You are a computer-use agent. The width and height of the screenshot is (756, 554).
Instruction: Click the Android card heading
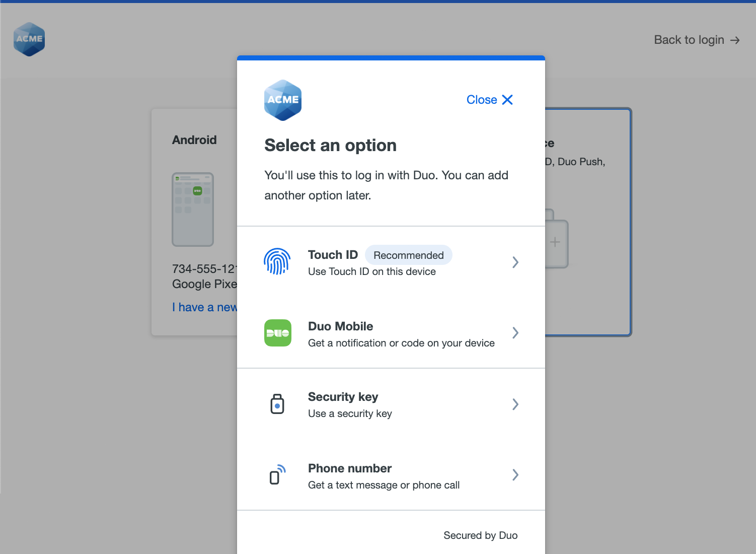[x=194, y=140]
